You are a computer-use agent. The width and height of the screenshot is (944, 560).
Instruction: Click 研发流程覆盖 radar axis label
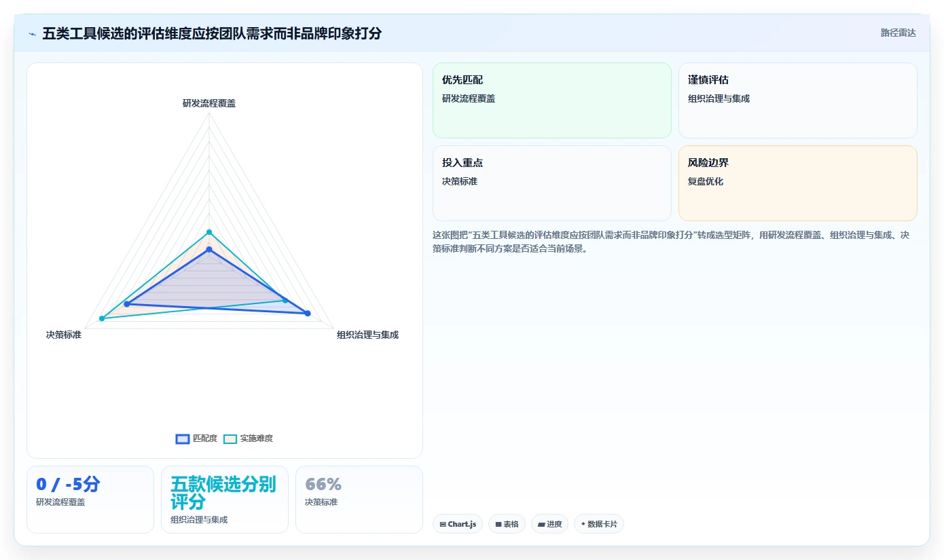pyautogui.click(x=209, y=103)
